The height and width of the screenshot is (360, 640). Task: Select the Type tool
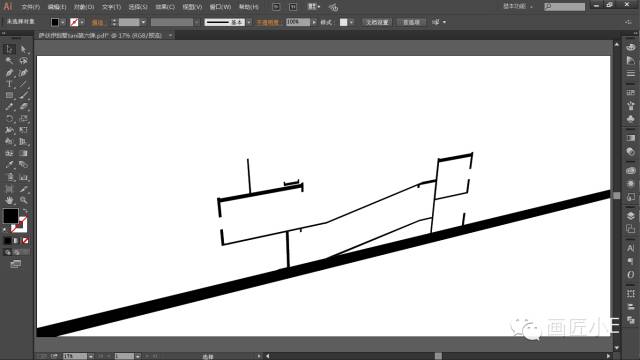click(9, 84)
